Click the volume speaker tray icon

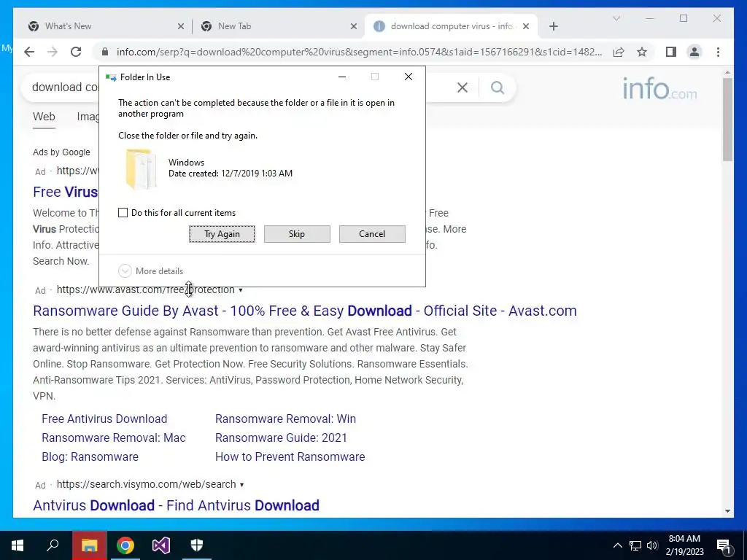click(652, 545)
